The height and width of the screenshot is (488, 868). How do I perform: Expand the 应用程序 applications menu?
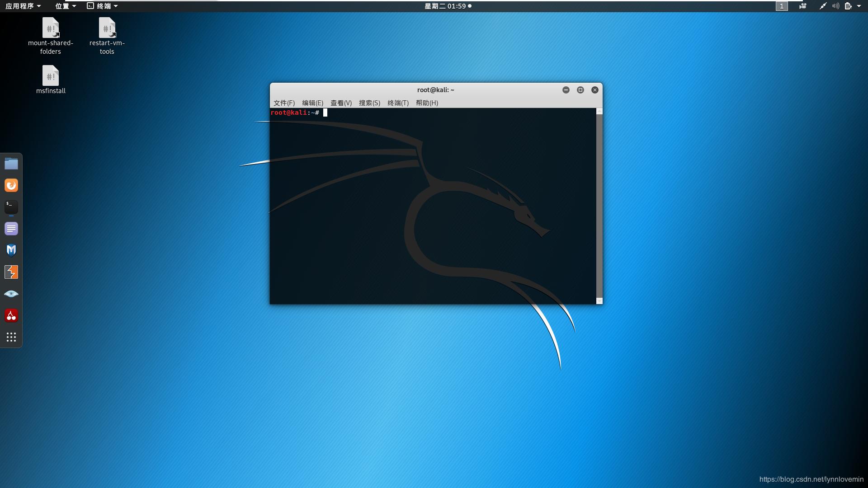pos(23,6)
